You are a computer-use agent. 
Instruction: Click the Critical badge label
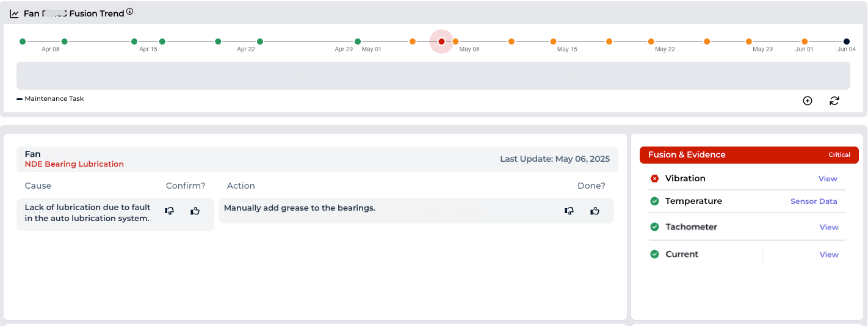839,155
